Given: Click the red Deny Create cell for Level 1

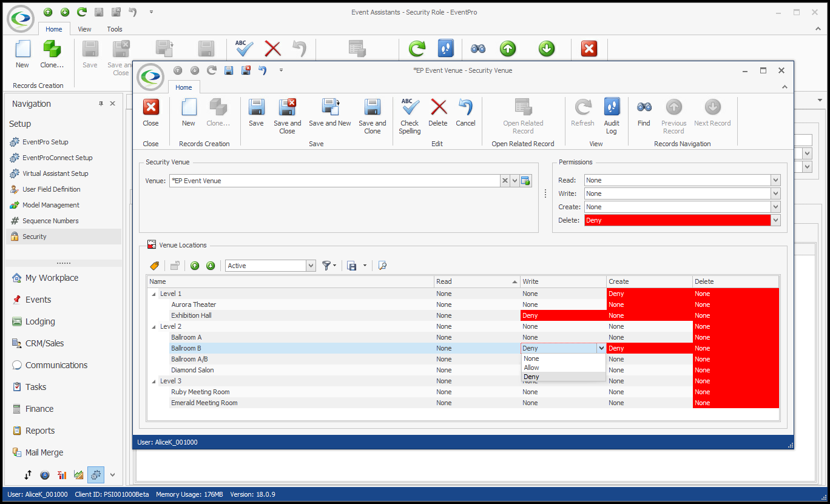Looking at the screenshot, I should pyautogui.click(x=649, y=294).
